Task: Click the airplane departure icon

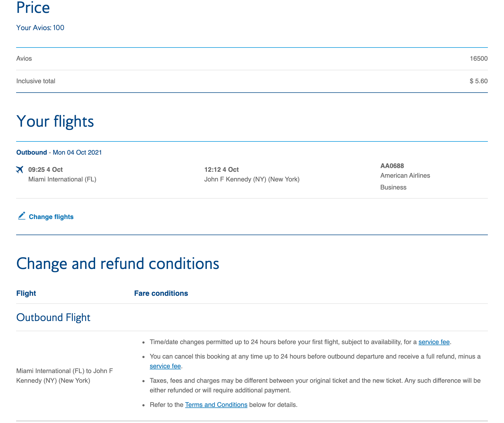Action: [x=20, y=169]
